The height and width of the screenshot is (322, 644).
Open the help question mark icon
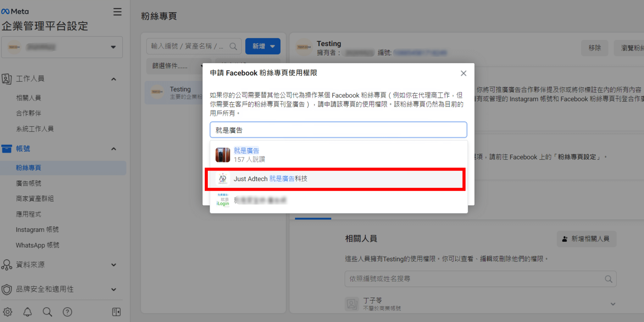coord(67,312)
